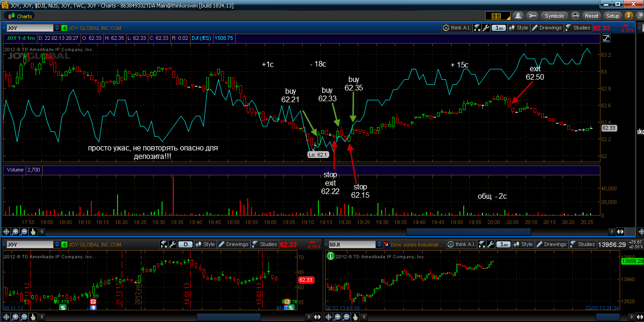The height and width of the screenshot is (322, 644).
Task: Expand the main chart symbol dropdown arrow
Action: (x=57, y=28)
